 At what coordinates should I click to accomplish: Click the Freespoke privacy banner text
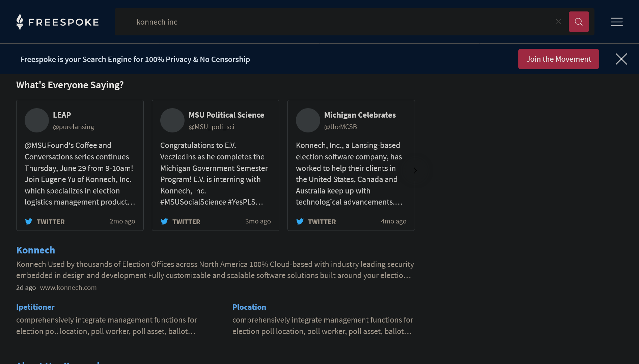click(135, 59)
